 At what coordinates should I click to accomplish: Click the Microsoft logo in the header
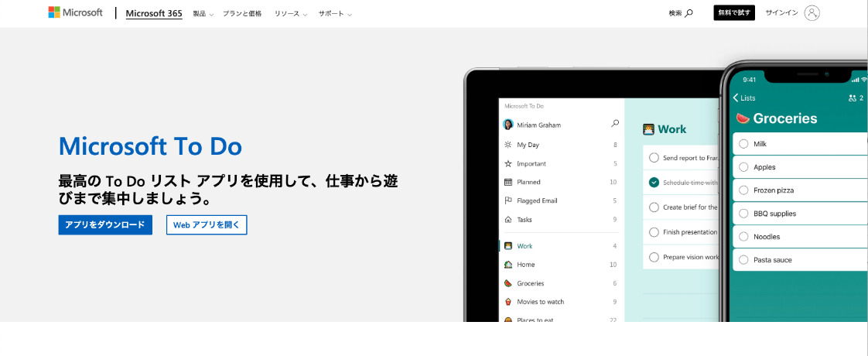(x=75, y=13)
